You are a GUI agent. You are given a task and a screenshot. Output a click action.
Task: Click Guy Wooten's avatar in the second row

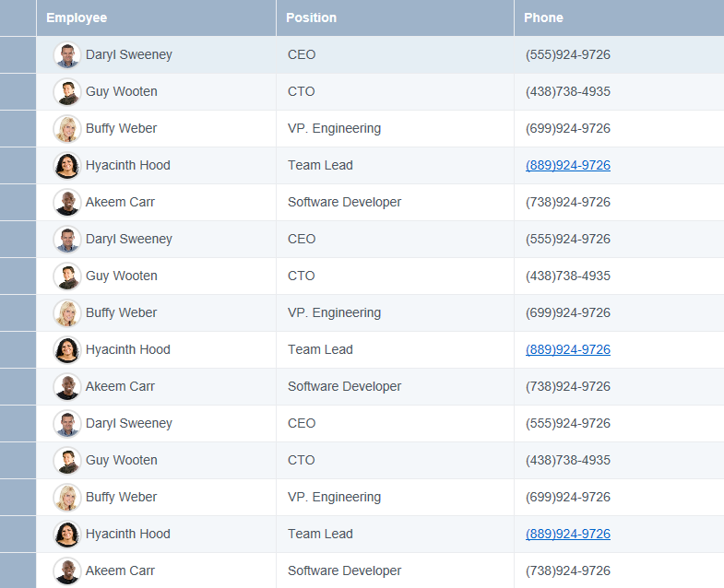pos(67,92)
